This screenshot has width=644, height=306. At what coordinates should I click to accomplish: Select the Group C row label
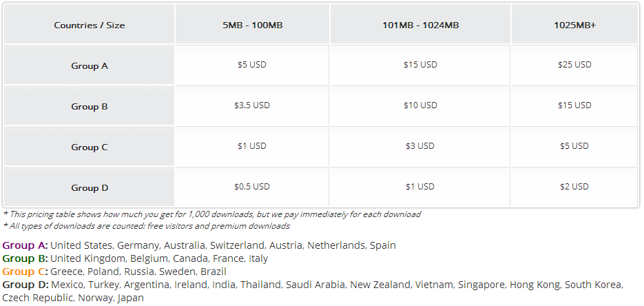(x=90, y=147)
